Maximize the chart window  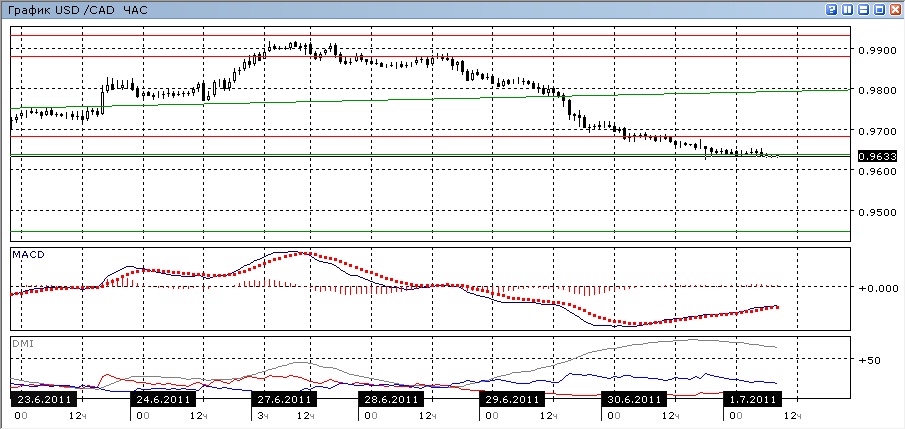pyautogui.click(x=880, y=10)
